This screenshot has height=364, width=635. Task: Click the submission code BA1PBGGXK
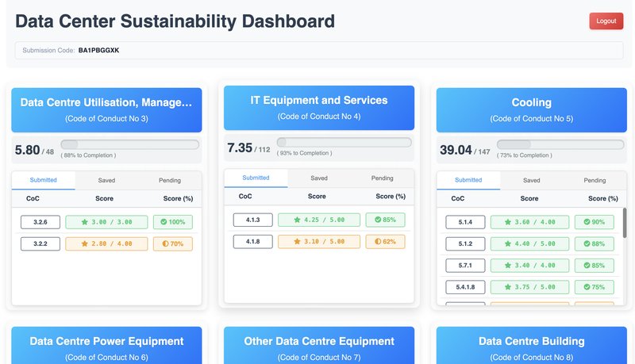pos(98,50)
